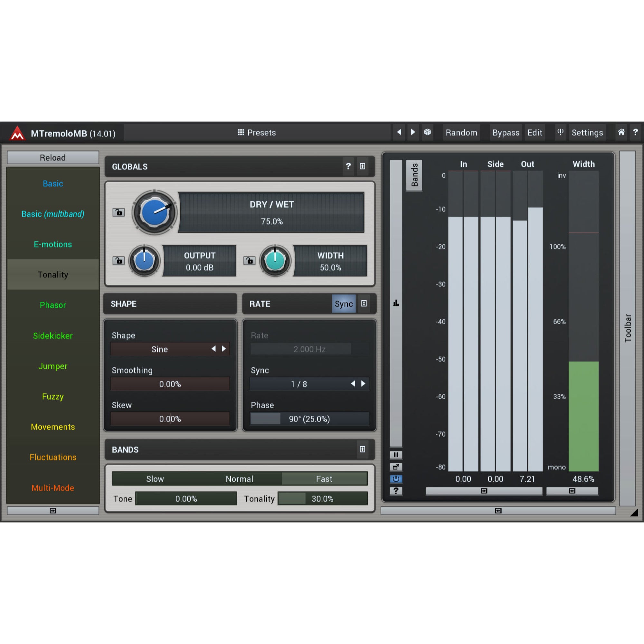Click the Output knob
644x644 pixels.
pos(144,260)
